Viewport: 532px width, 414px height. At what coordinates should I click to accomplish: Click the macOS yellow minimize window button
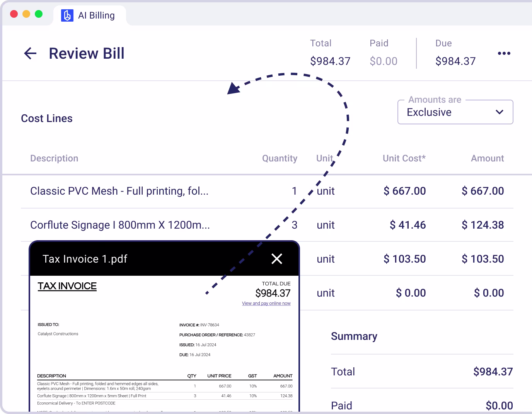26,14
